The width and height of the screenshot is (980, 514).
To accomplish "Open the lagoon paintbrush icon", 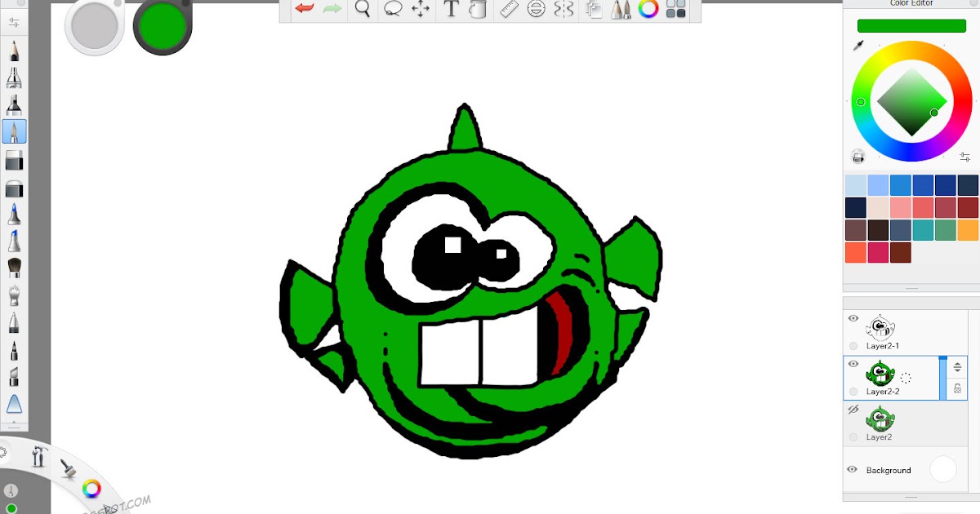I will [x=69, y=467].
